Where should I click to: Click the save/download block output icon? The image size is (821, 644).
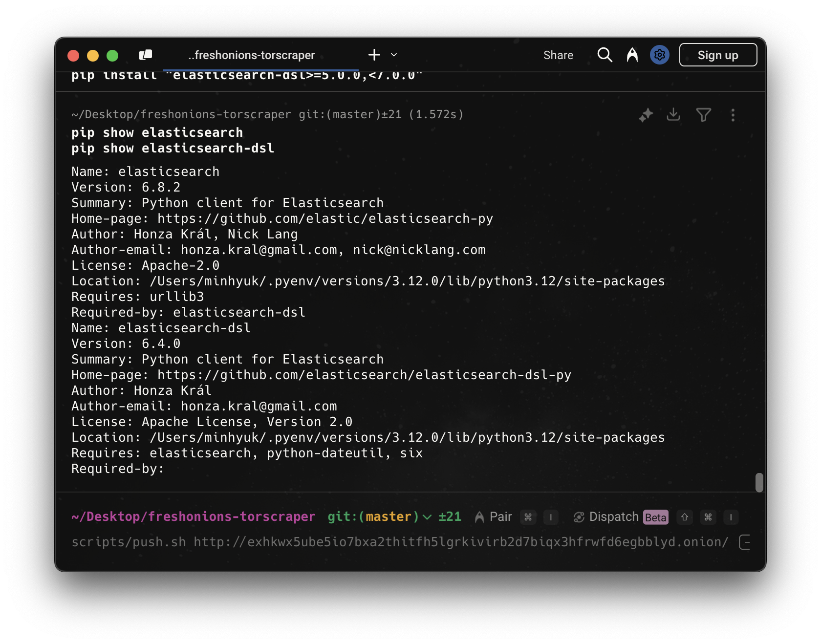(673, 115)
